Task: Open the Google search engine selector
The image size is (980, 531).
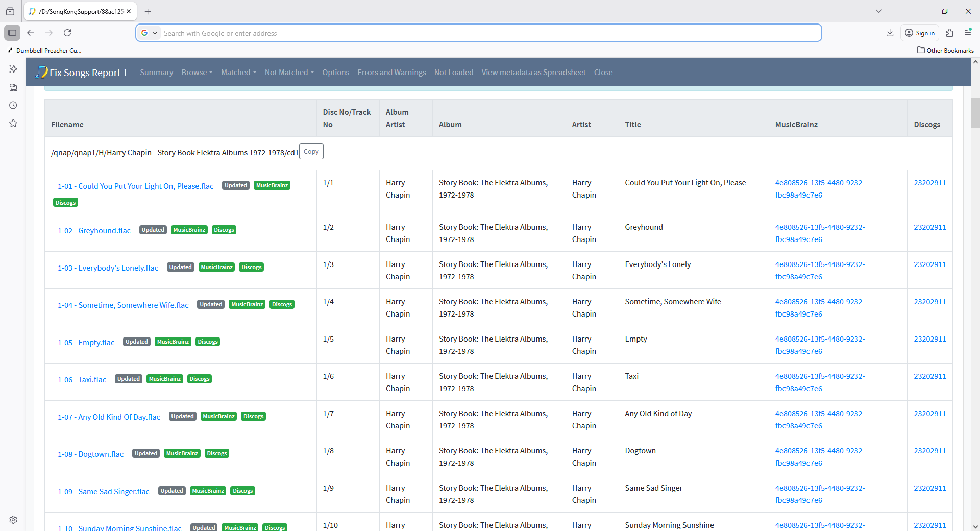Action: [149, 33]
